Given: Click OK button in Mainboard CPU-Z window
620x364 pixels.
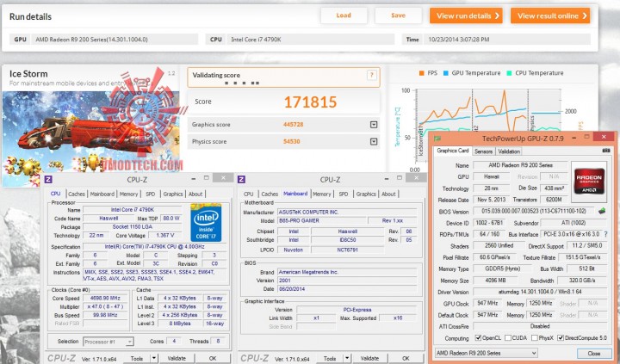Looking at the screenshot, I should [406, 359].
